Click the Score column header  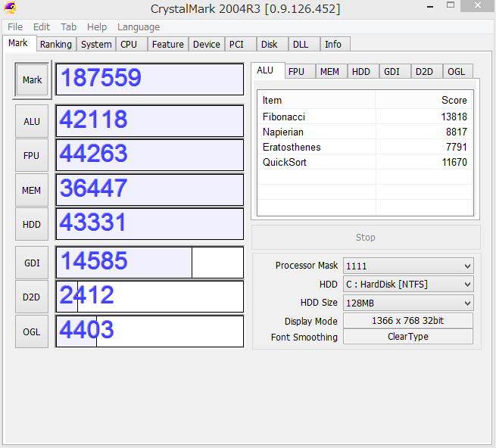click(424, 100)
